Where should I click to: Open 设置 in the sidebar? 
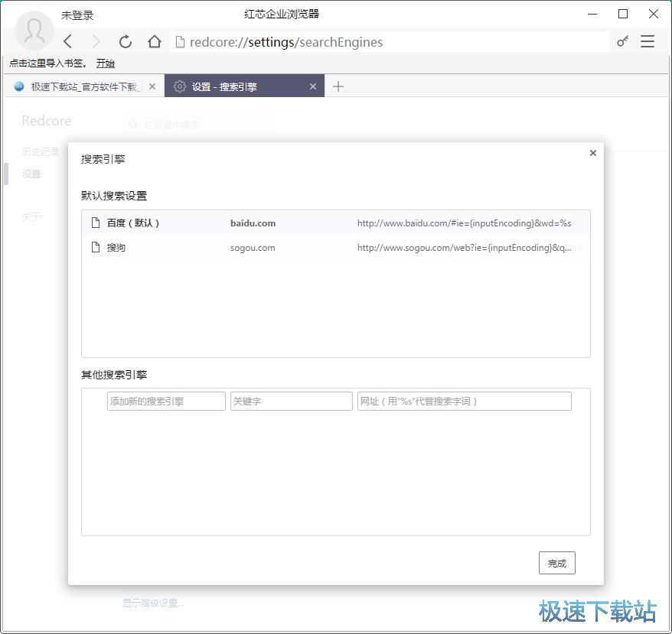click(x=31, y=174)
